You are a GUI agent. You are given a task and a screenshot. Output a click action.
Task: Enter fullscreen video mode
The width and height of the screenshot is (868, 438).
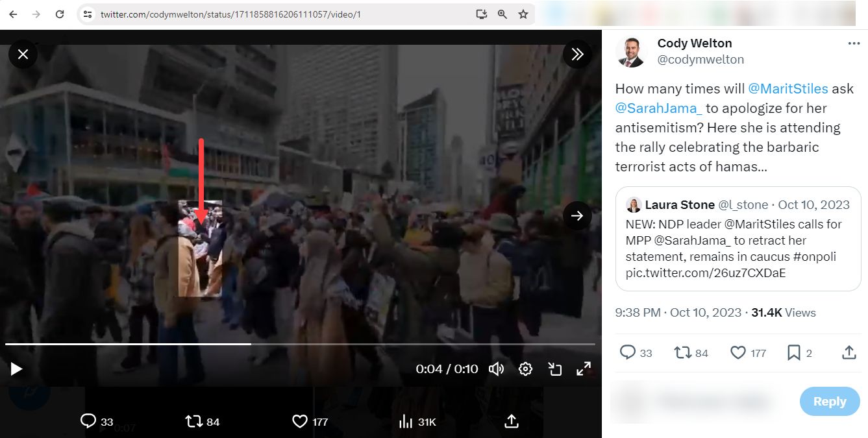click(584, 369)
